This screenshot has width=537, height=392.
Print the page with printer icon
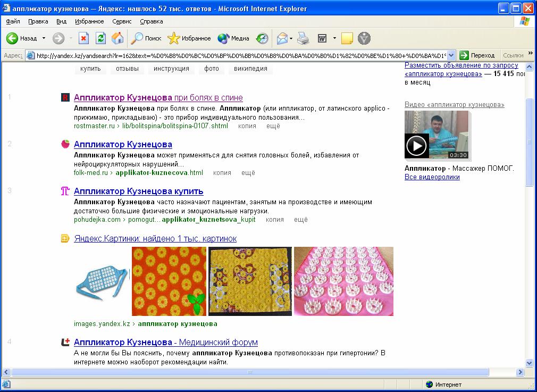303,38
